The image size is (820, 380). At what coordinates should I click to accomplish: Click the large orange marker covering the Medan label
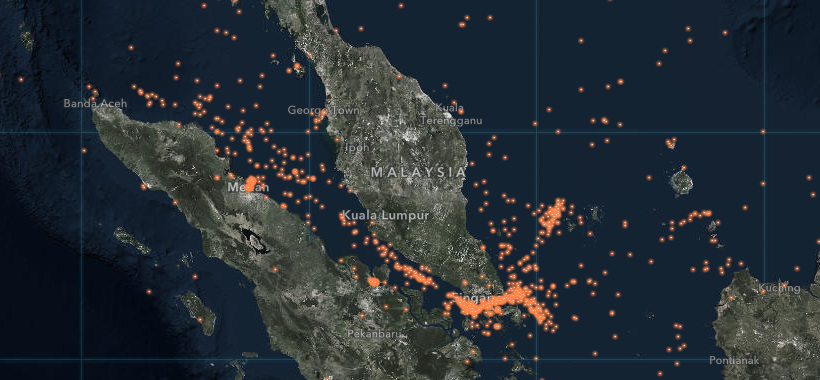(x=250, y=183)
